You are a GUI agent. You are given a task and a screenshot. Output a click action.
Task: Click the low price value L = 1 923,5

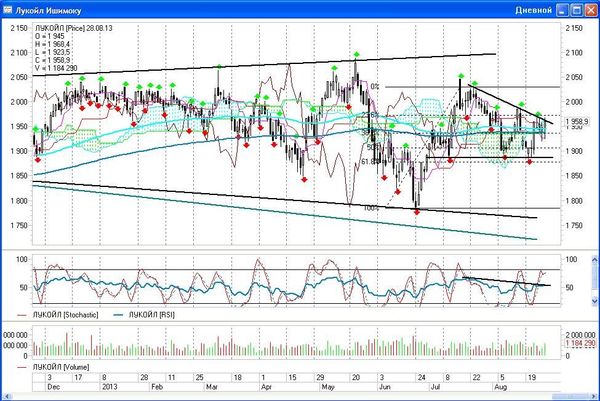52,52
